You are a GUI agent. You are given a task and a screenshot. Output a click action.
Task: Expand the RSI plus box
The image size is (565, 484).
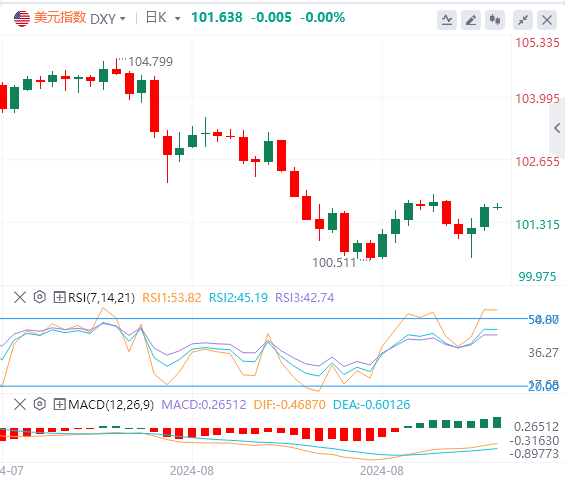(x=59, y=297)
